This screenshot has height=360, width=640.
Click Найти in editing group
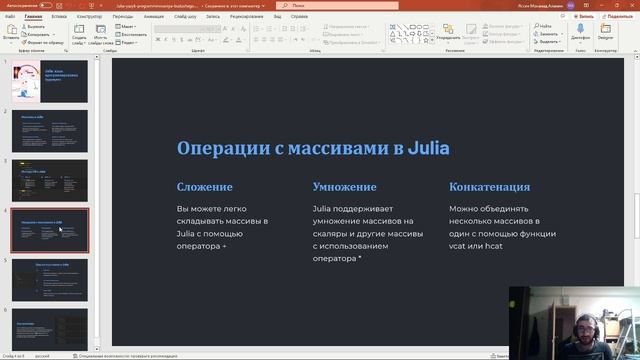coord(543,26)
